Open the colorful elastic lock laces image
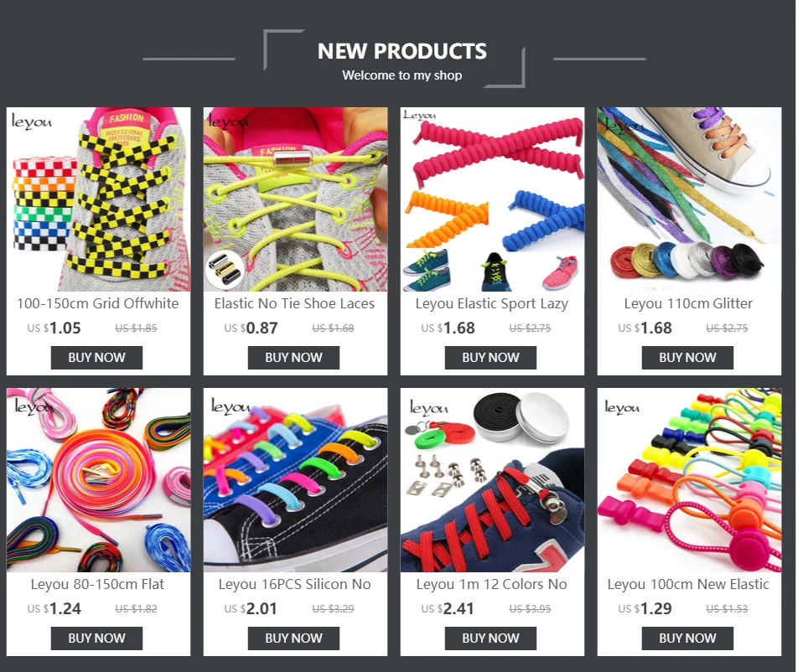 click(689, 479)
